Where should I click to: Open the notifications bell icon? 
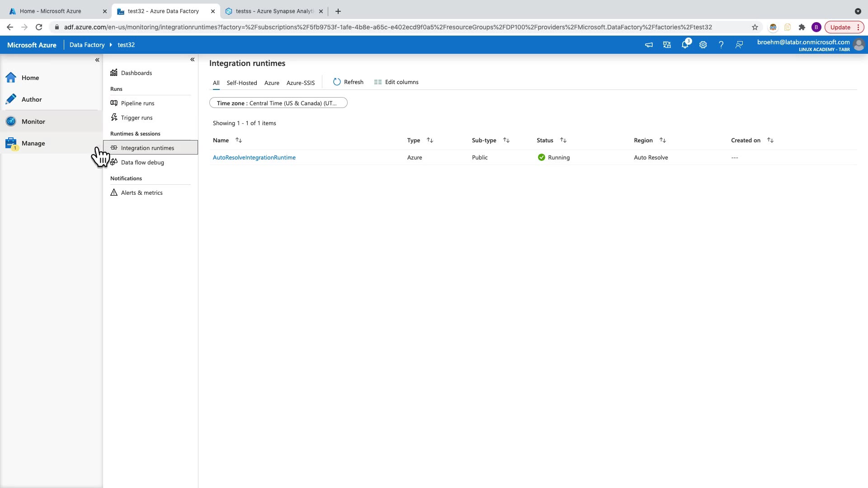(685, 45)
